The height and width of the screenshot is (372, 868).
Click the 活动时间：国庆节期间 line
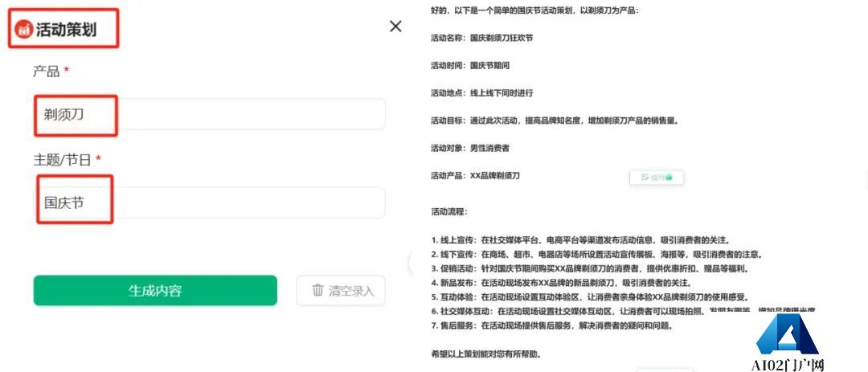[470, 65]
